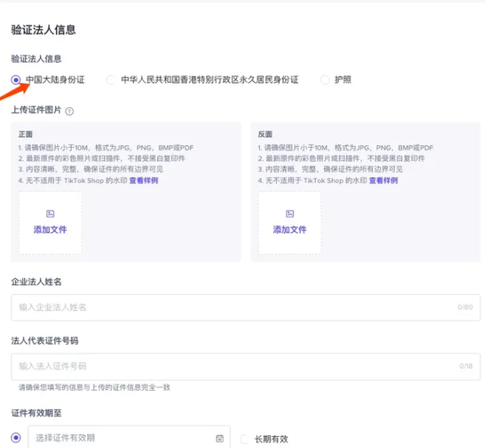Click the 长期有效 label text

271,439
